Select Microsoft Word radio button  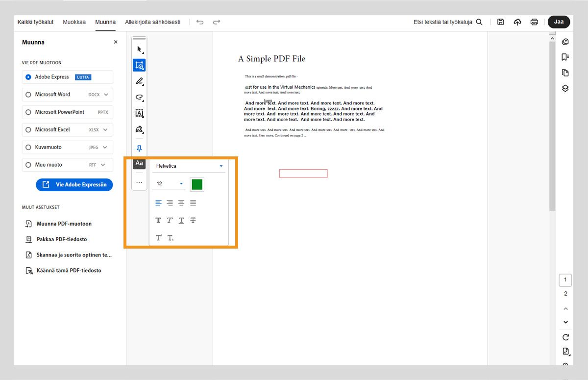28,95
